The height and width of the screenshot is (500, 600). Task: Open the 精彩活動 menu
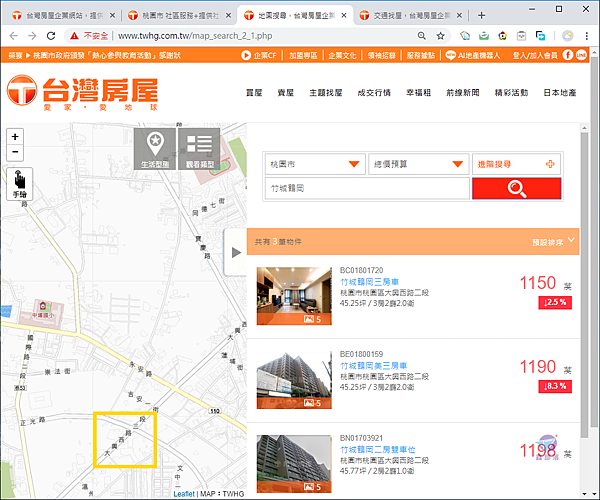(x=511, y=93)
